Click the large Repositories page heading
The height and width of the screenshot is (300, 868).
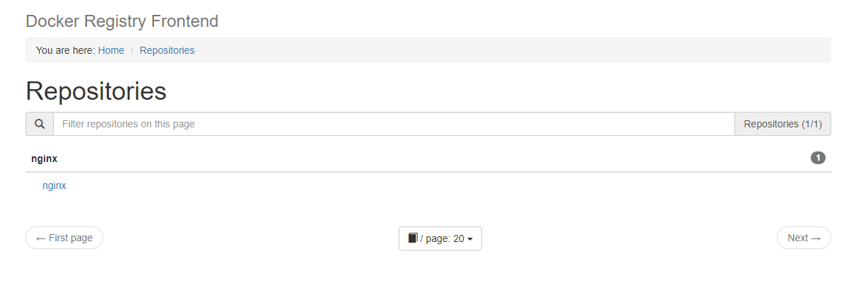[x=96, y=91]
